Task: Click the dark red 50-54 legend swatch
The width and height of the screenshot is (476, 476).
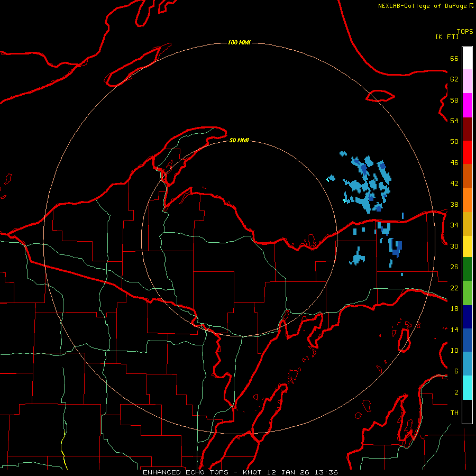Action: coord(467,129)
